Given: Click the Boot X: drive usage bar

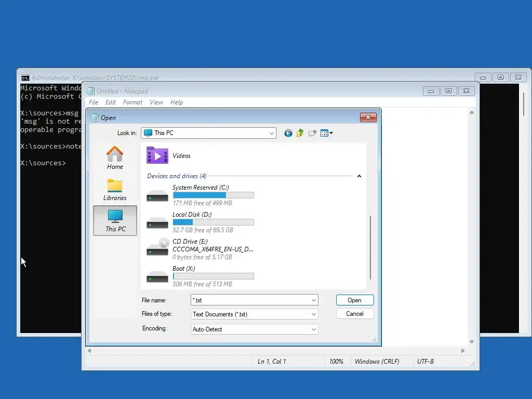Looking at the screenshot, I should pos(213,276).
